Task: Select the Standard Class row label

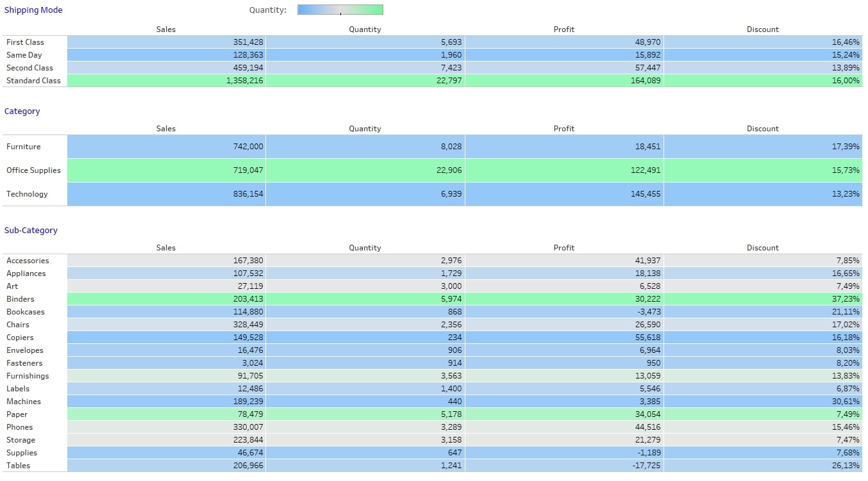Action: (33, 81)
